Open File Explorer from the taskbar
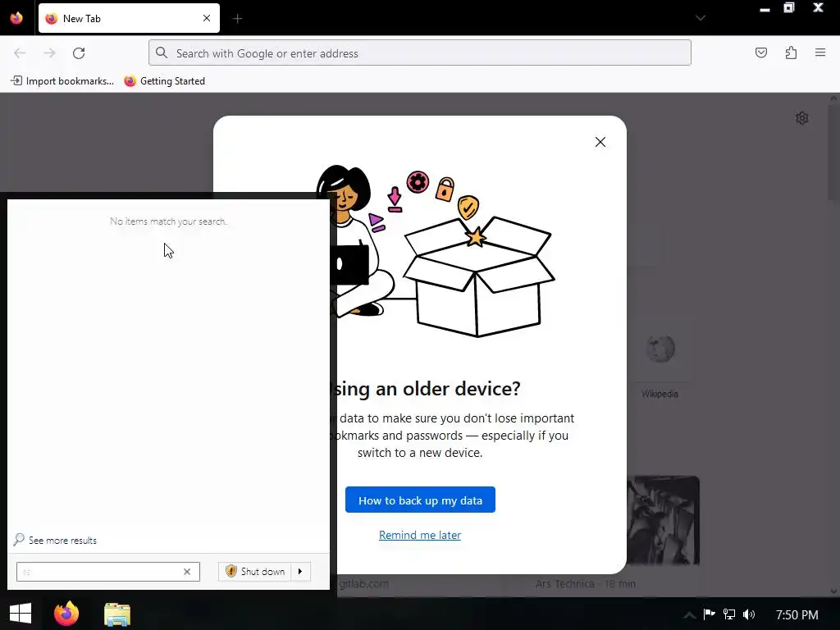This screenshot has width=840, height=630. 117,614
